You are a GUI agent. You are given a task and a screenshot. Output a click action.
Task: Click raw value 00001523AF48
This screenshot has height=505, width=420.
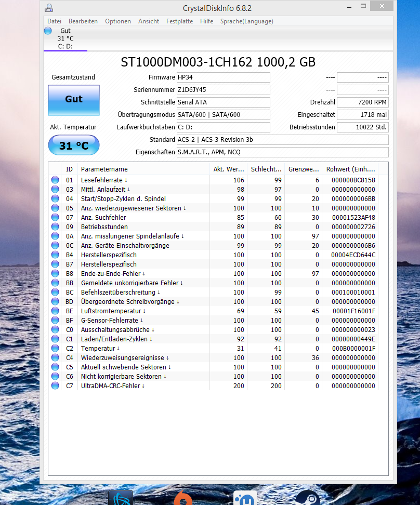[353, 217]
